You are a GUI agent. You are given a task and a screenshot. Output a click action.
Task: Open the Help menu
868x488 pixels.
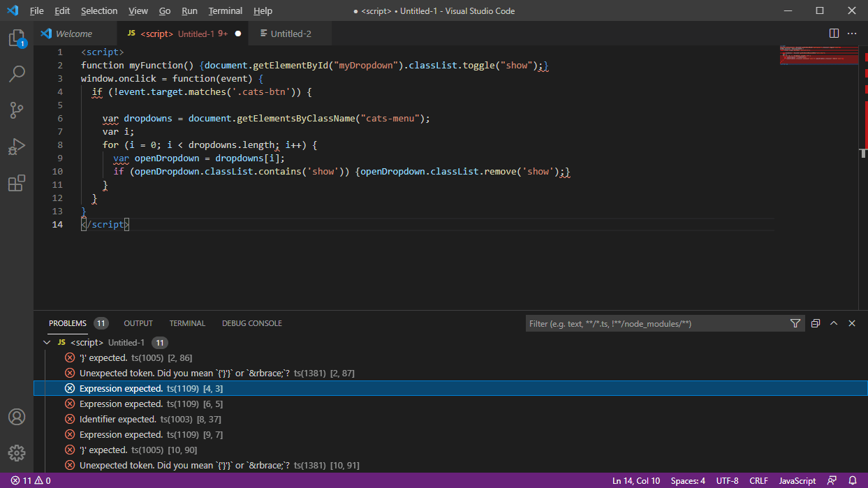pyautogui.click(x=263, y=10)
